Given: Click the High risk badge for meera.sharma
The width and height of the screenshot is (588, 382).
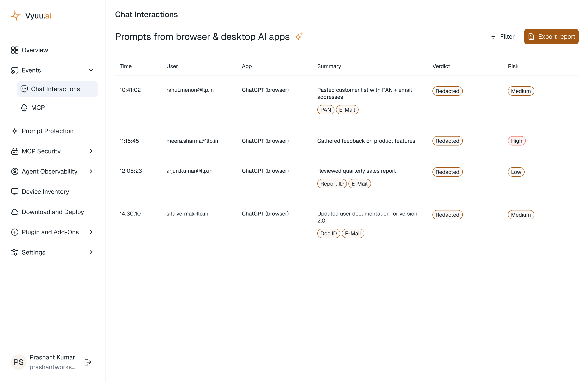Looking at the screenshot, I should (x=516, y=141).
